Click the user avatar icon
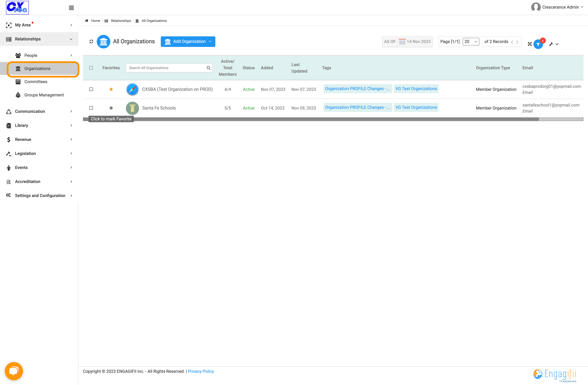The image size is (588, 385). pos(536,7)
